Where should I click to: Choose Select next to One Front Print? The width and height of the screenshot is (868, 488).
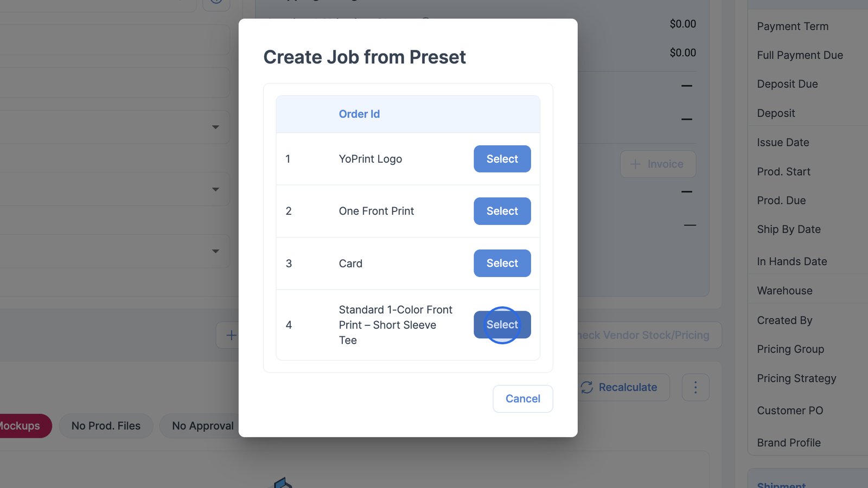click(502, 211)
